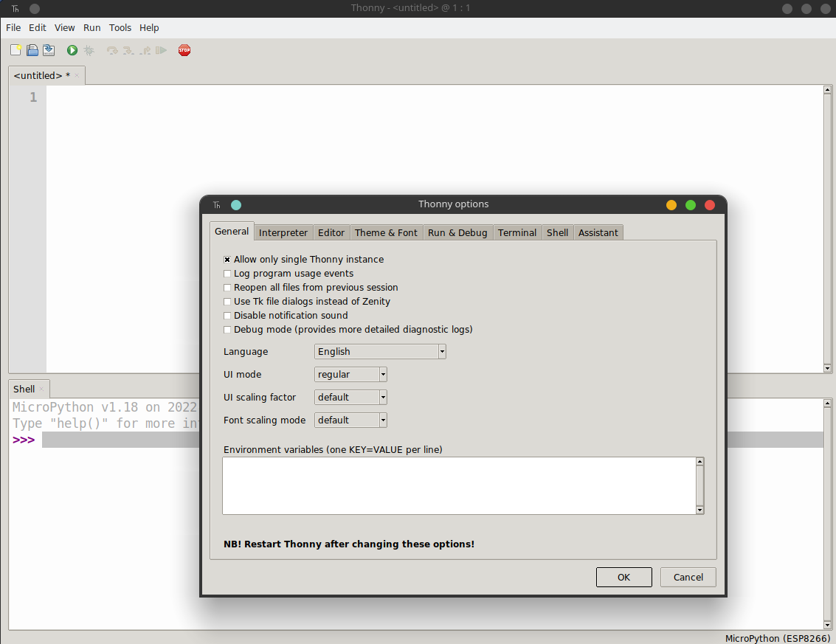Screen dimensions: 836x644
Task: Click the Environment variables box scroll-down arrow
Action: point(700,510)
